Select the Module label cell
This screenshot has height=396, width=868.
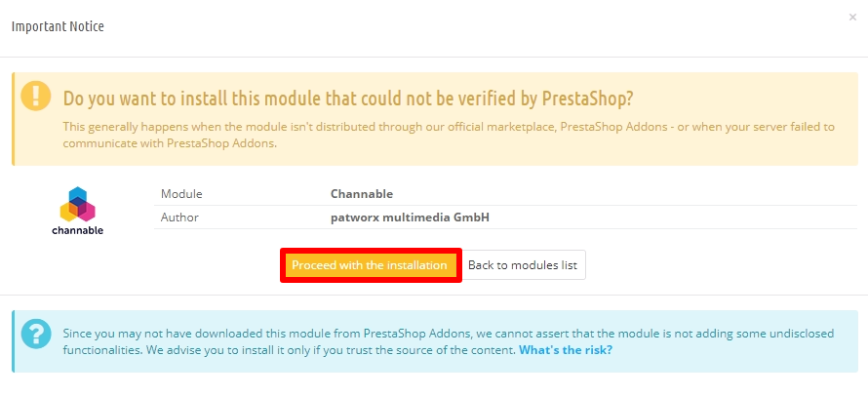click(x=181, y=194)
